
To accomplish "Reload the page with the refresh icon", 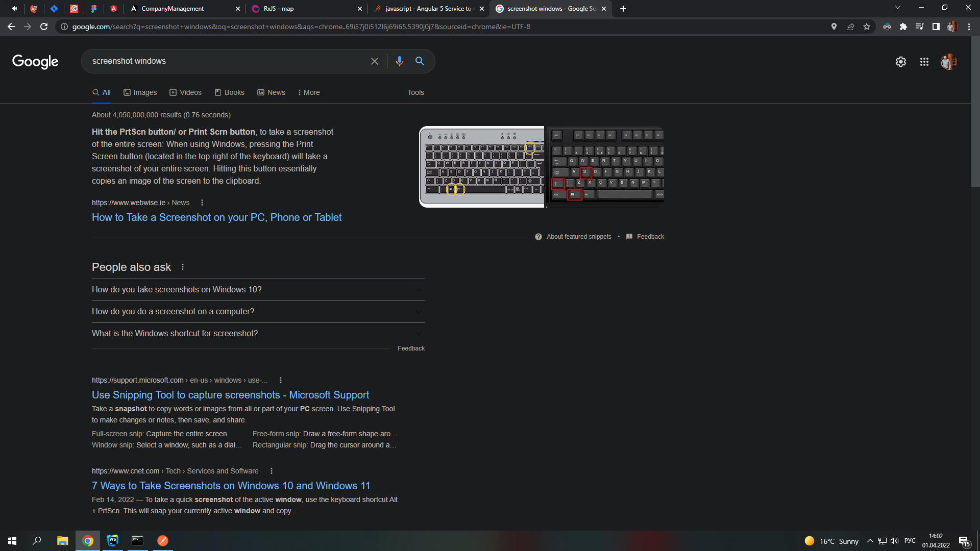I will click(x=44, y=27).
